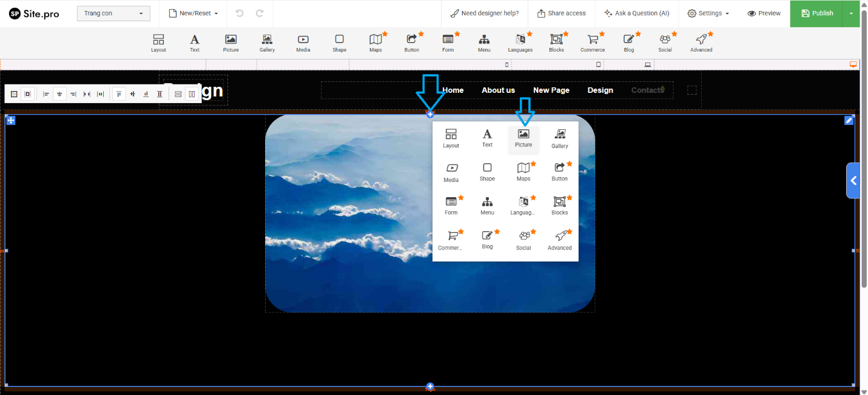Select the Shape tool in top toolbar

[339, 43]
